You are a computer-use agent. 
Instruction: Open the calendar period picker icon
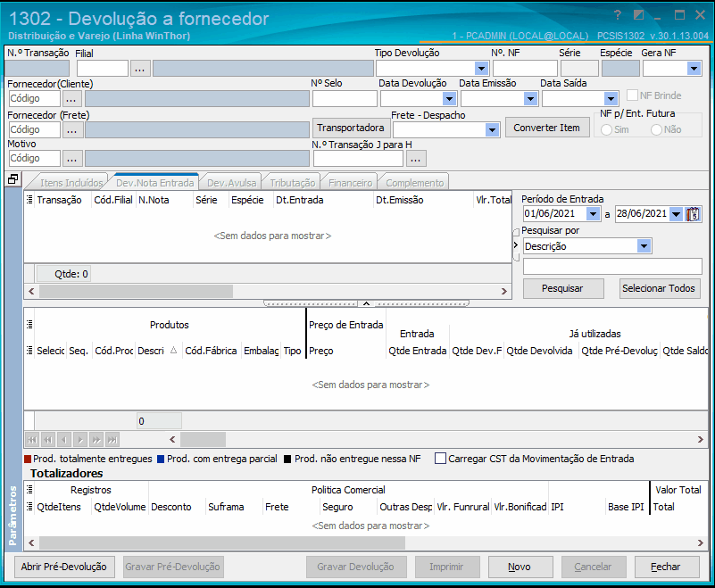(693, 214)
